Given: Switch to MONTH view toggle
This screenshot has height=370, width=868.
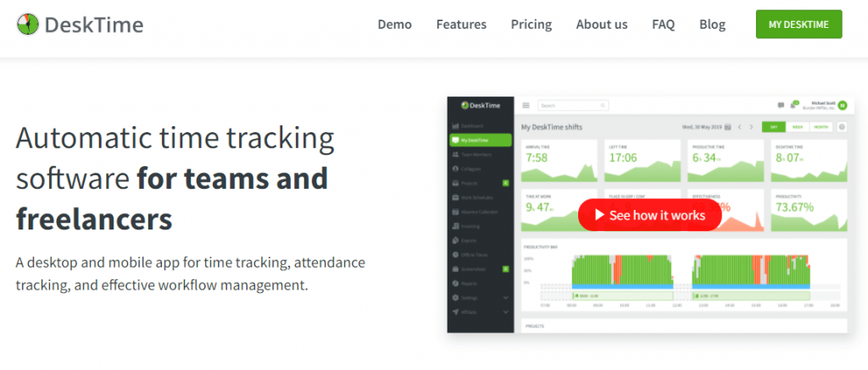Looking at the screenshot, I should click(x=821, y=127).
